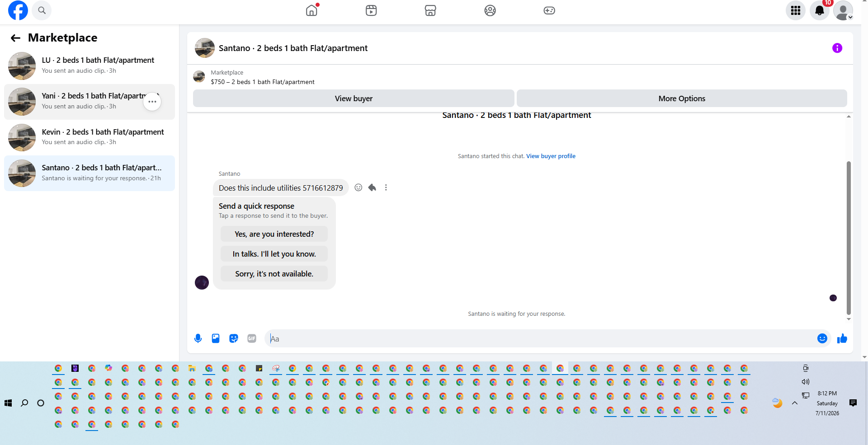Open the Kevin conversation

90,137
